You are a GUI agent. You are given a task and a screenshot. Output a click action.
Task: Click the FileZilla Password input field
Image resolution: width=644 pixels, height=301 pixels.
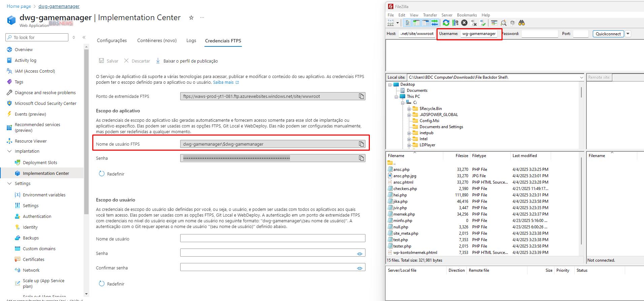click(540, 34)
